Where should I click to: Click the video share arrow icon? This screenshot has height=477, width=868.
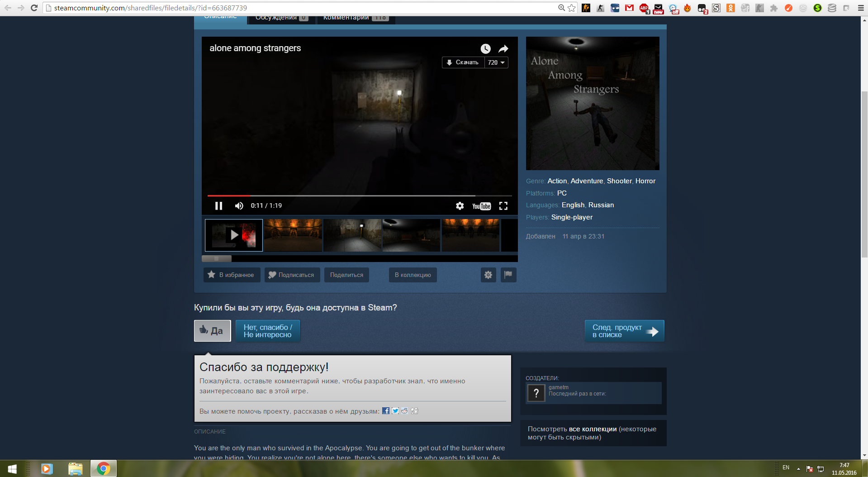point(503,49)
